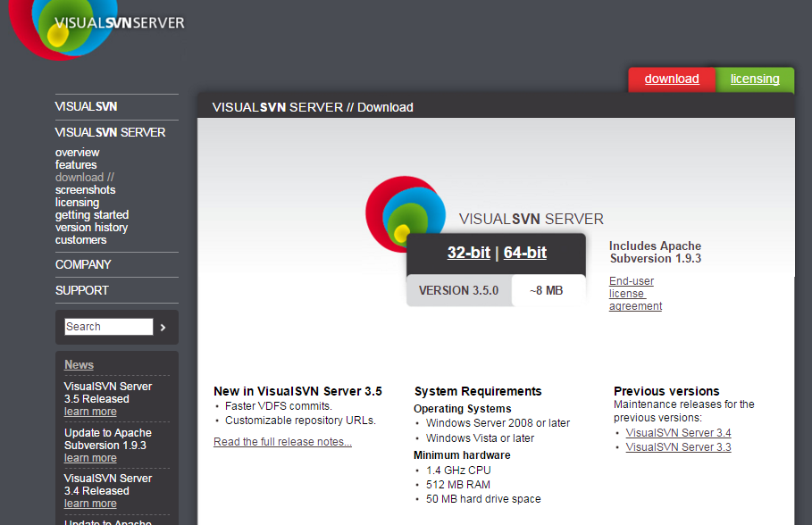The width and height of the screenshot is (812, 525).
Task: Open version history in the sidebar
Action: [92, 228]
